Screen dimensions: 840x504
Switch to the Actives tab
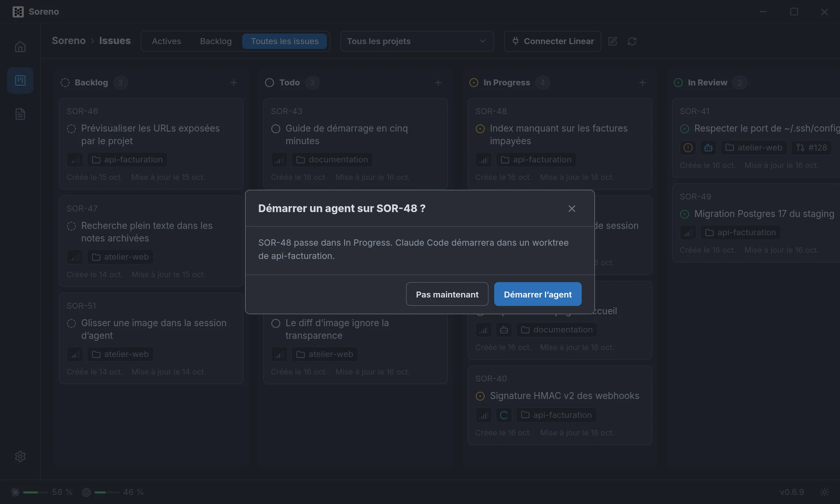(166, 41)
